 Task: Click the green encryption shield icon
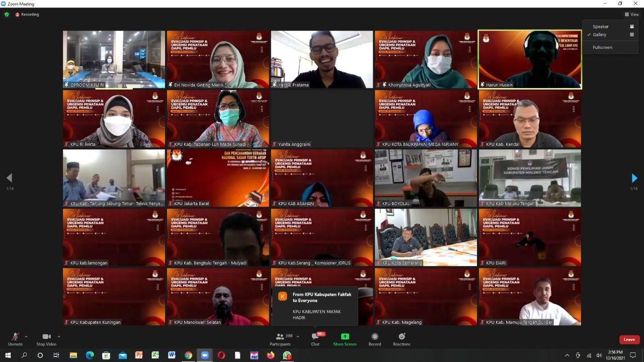pyautogui.click(x=7, y=15)
